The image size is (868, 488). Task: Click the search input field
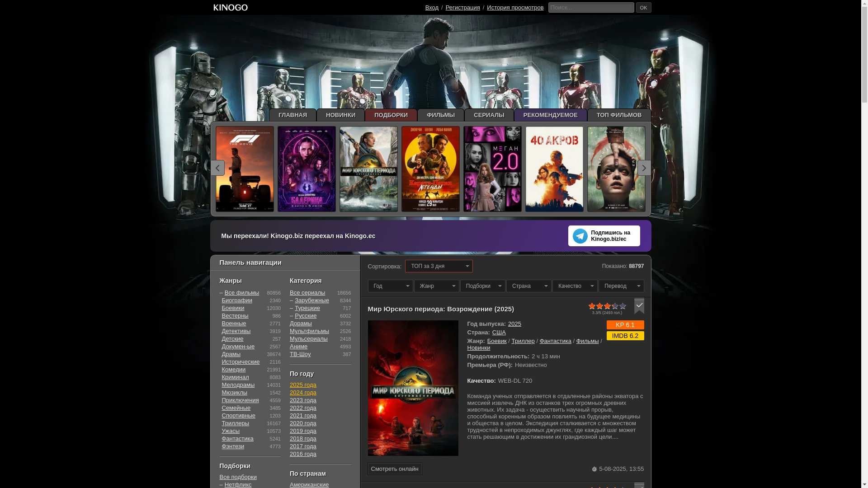591,8
